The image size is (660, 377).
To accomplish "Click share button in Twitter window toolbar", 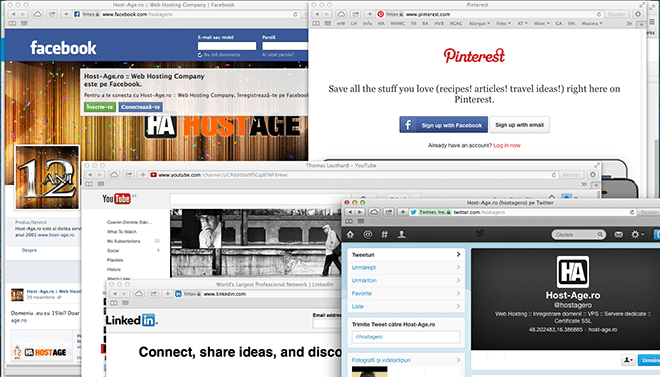I will pyautogui.click(x=389, y=212).
